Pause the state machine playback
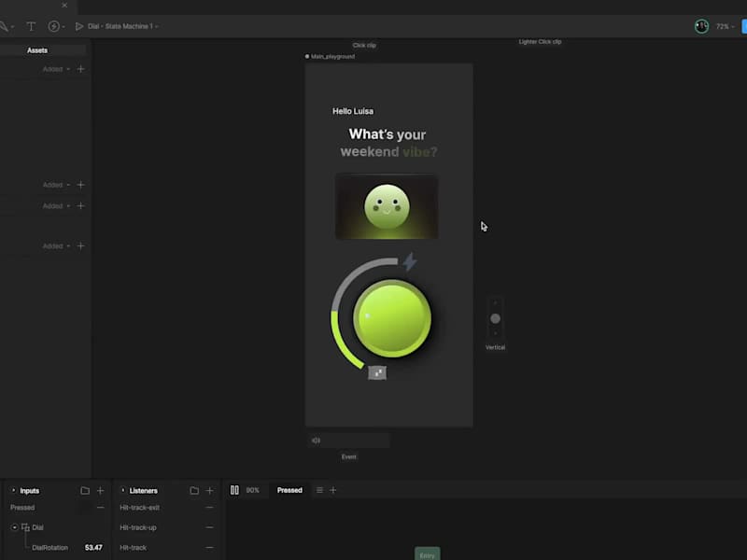 [234, 490]
